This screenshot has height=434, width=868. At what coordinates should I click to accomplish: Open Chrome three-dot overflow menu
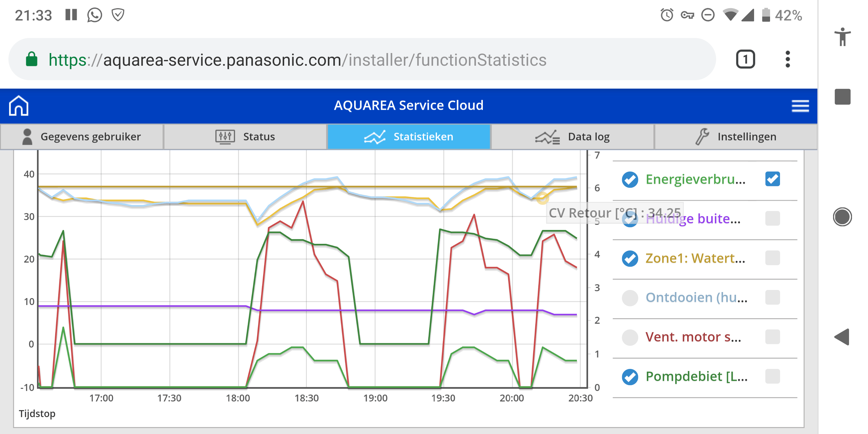click(788, 60)
